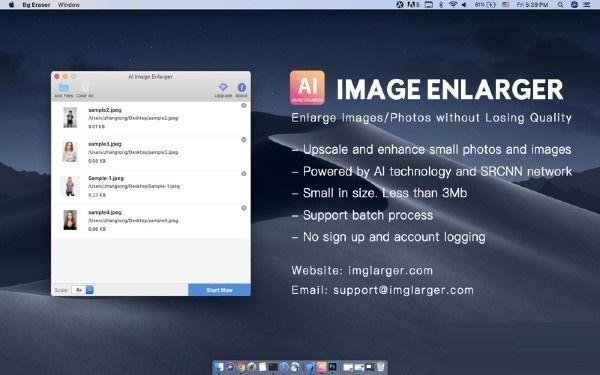The image size is (600, 375).
Task: Click the volume icon in menu bar
Action: [x=464, y=5]
